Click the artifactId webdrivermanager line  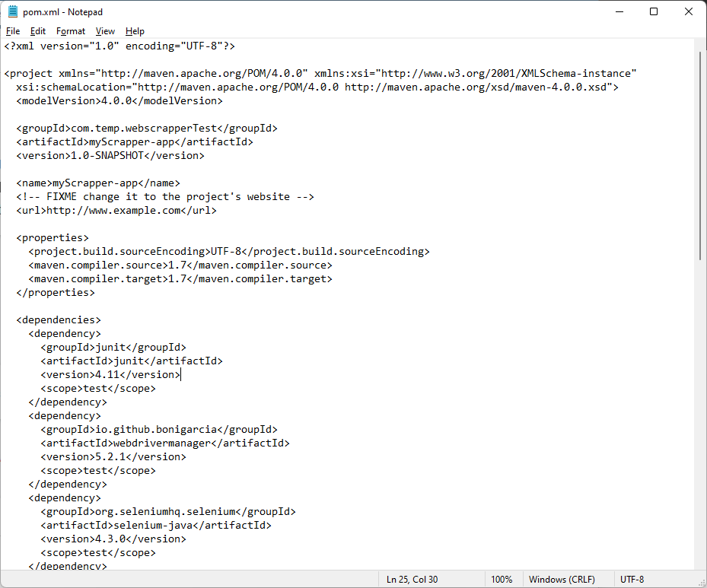click(165, 443)
